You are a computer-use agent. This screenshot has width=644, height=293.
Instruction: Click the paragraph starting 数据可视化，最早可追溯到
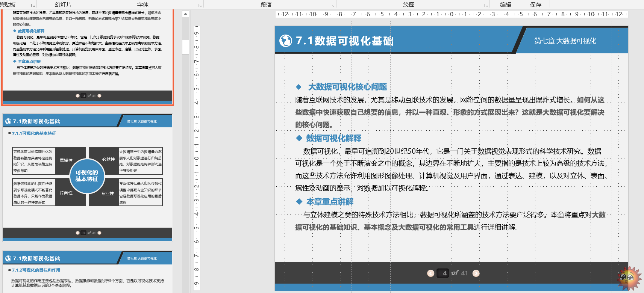[451, 169]
